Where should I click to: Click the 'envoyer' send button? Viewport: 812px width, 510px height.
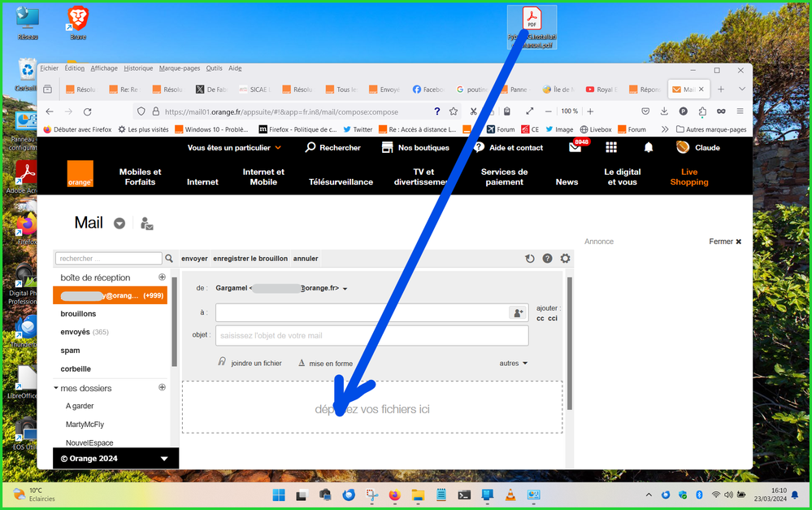click(194, 259)
